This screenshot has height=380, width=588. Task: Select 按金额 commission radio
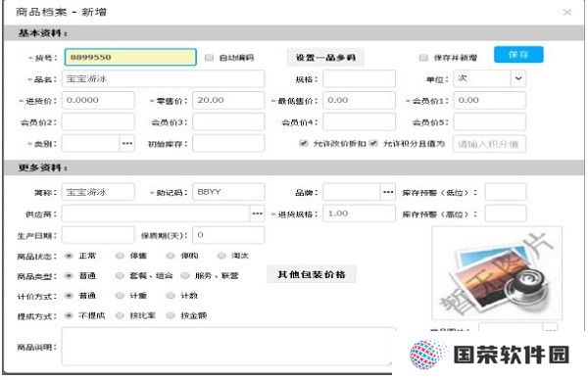171,315
